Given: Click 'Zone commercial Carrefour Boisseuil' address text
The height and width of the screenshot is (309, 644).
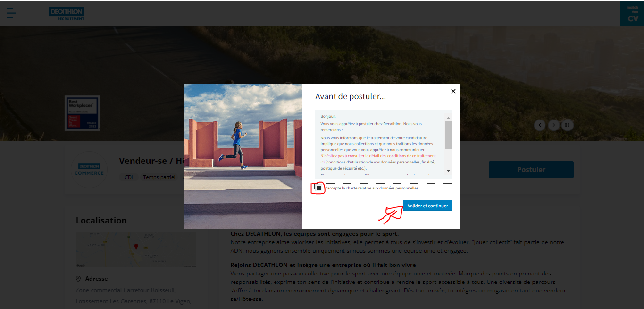Looking at the screenshot, I should tap(126, 290).
